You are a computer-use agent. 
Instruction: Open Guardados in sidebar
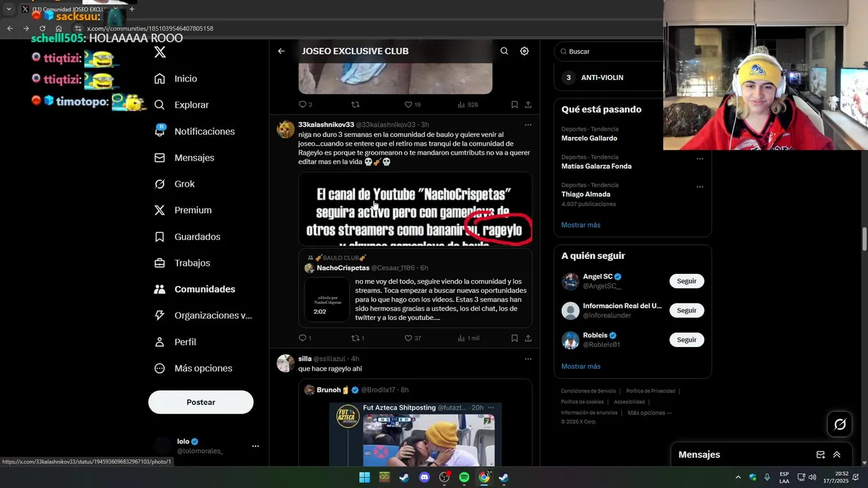tap(186, 237)
